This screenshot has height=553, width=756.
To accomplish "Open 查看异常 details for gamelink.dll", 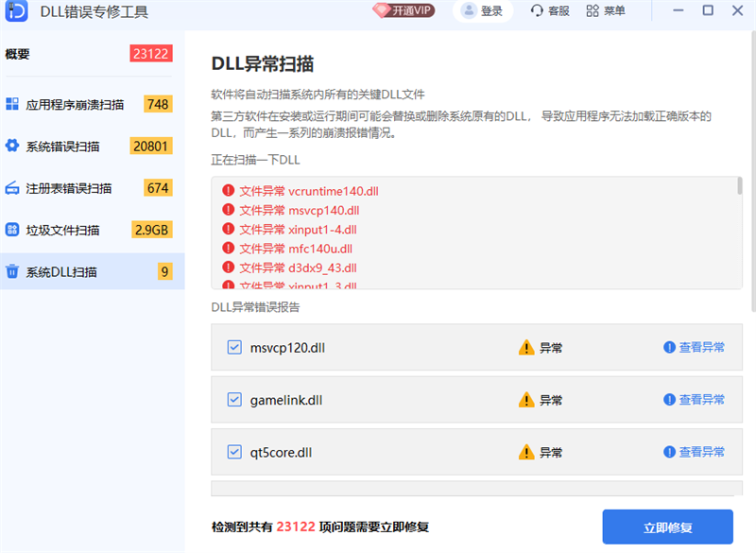I will [x=699, y=399].
